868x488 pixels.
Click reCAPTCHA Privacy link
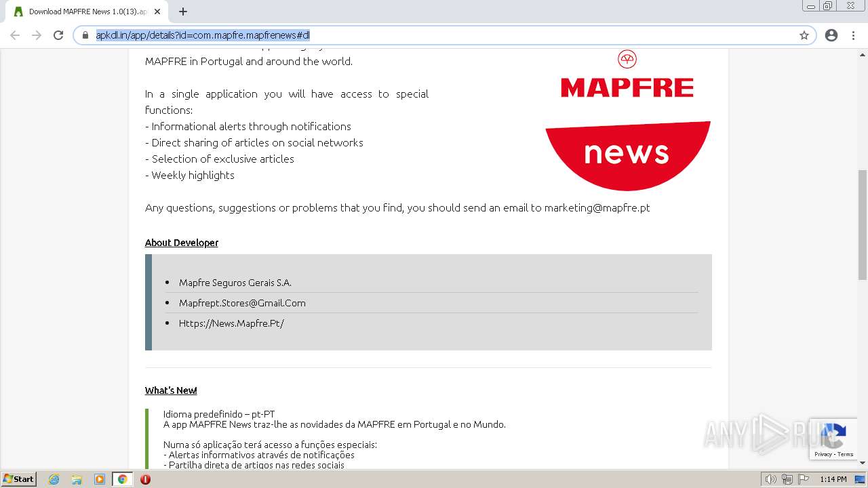click(823, 454)
